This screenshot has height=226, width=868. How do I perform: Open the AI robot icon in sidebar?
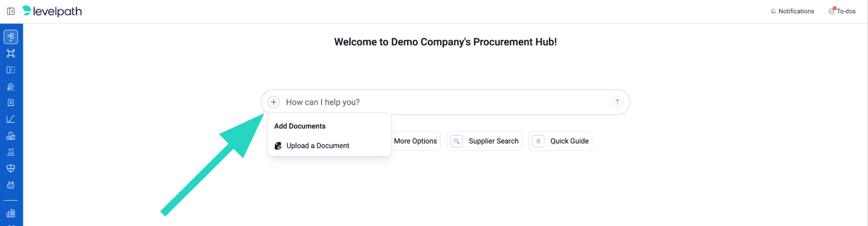[x=11, y=185]
